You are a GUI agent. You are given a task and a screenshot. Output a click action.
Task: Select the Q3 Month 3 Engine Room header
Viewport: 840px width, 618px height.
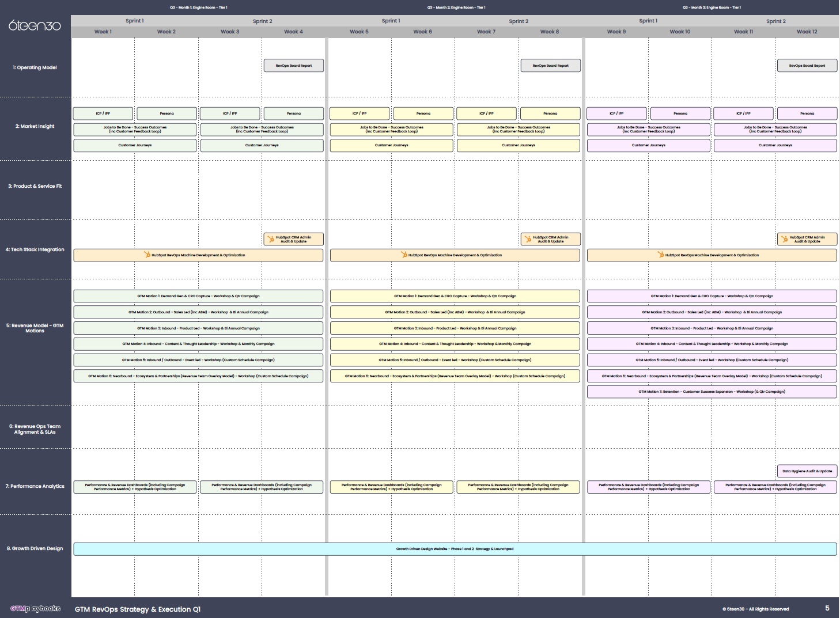(x=712, y=7)
